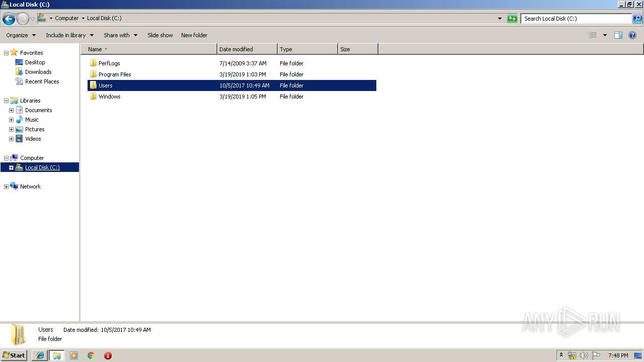Select Computer in the navigation pane

tap(32, 158)
